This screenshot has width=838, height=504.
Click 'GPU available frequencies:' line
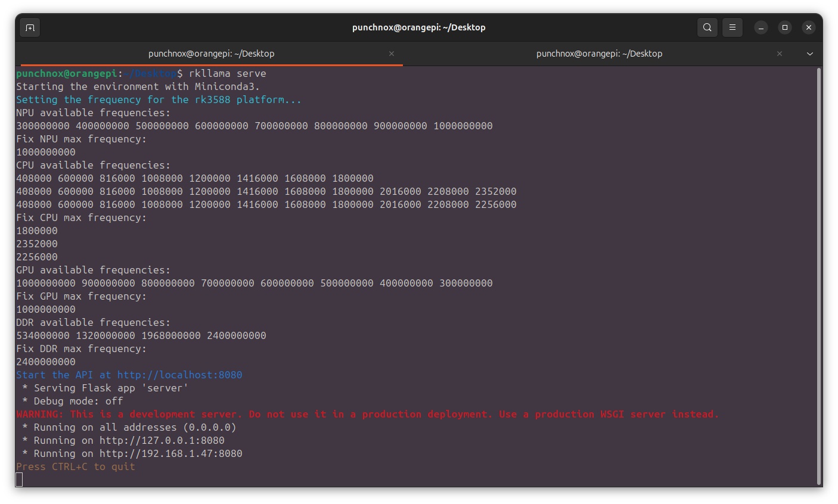pos(94,270)
